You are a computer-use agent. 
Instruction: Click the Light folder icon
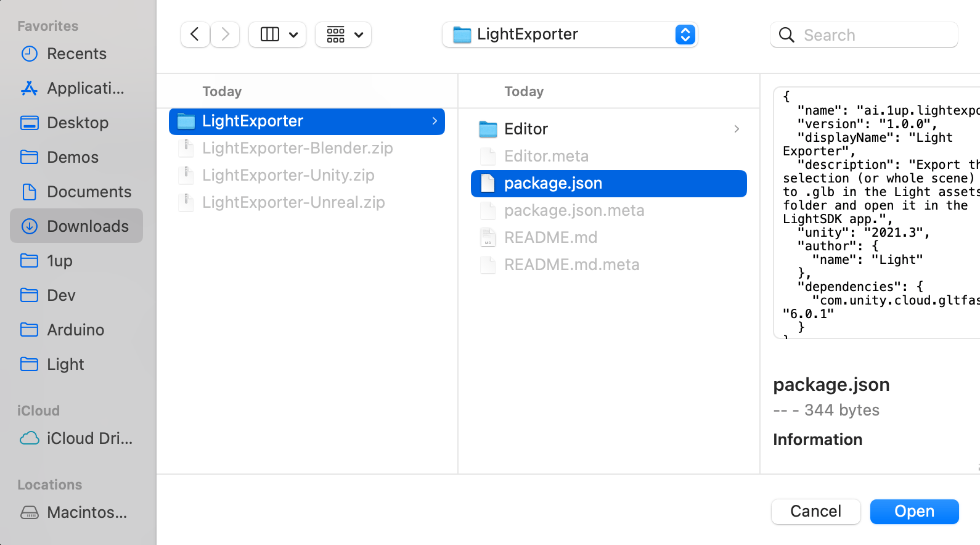[30, 364]
